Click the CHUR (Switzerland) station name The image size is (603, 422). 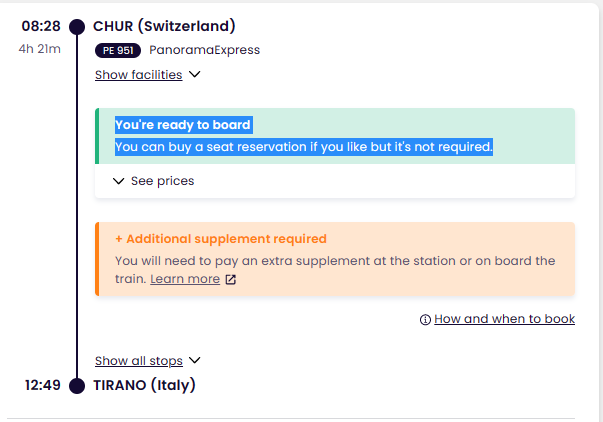[164, 26]
